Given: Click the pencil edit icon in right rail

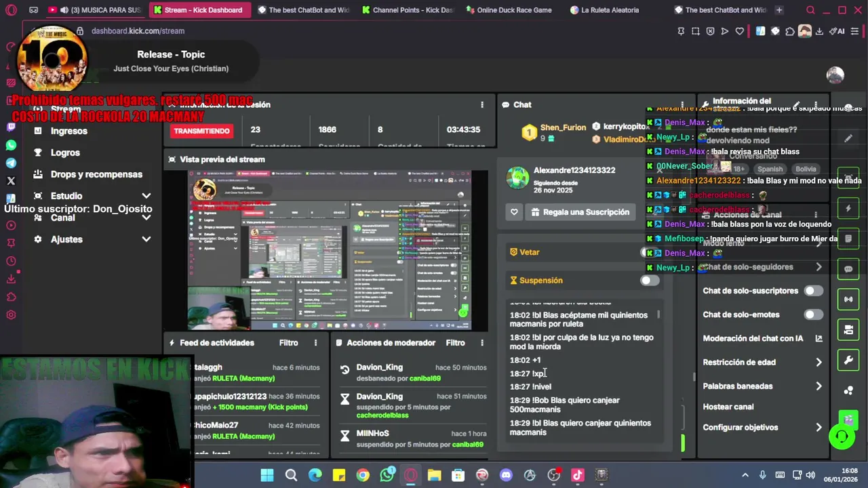Looking at the screenshot, I should (x=848, y=138).
